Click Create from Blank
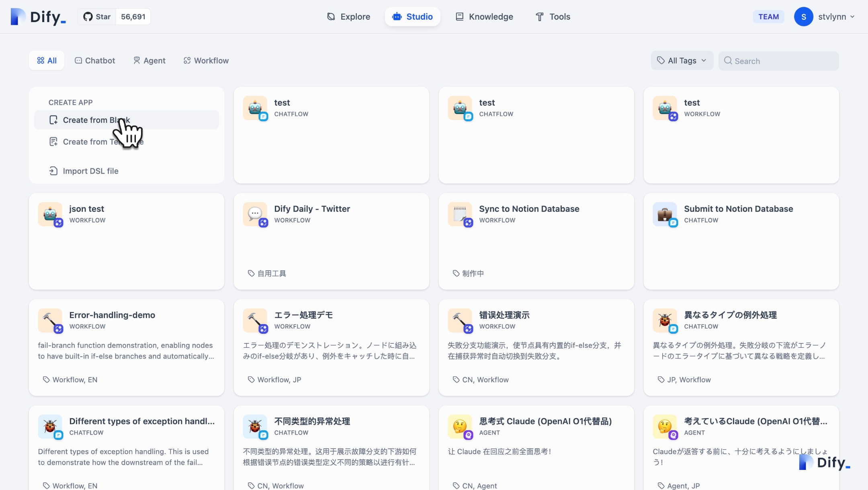Image resolution: width=868 pixels, height=490 pixels. coord(96,120)
